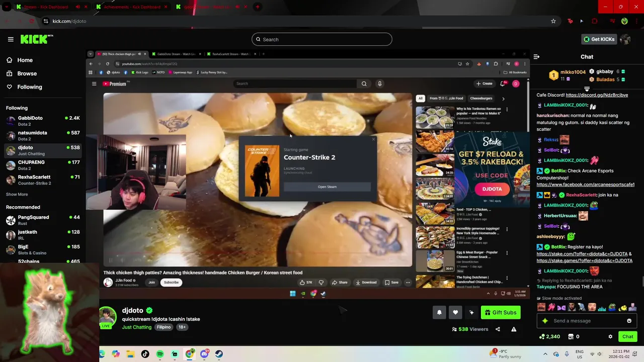Viewport: 644px width, 362px height.
Task: Click Gift Subs button
Action: pyautogui.click(x=501, y=312)
